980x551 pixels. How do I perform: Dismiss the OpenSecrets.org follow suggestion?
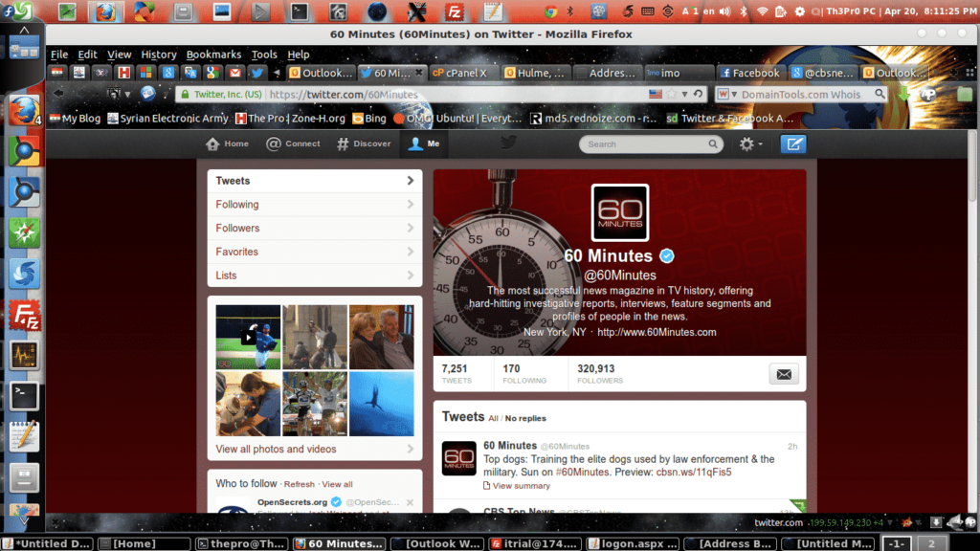[410, 502]
